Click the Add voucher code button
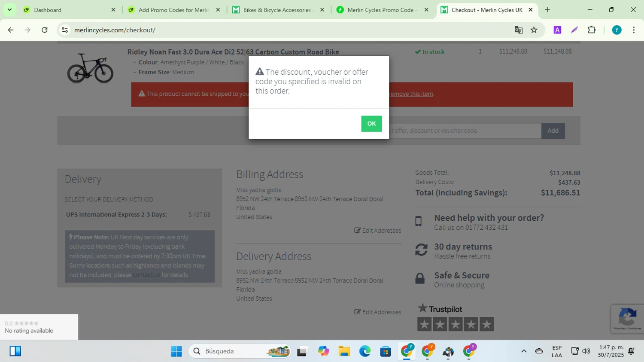Screen dimensions: 644x362 (553, 131)
